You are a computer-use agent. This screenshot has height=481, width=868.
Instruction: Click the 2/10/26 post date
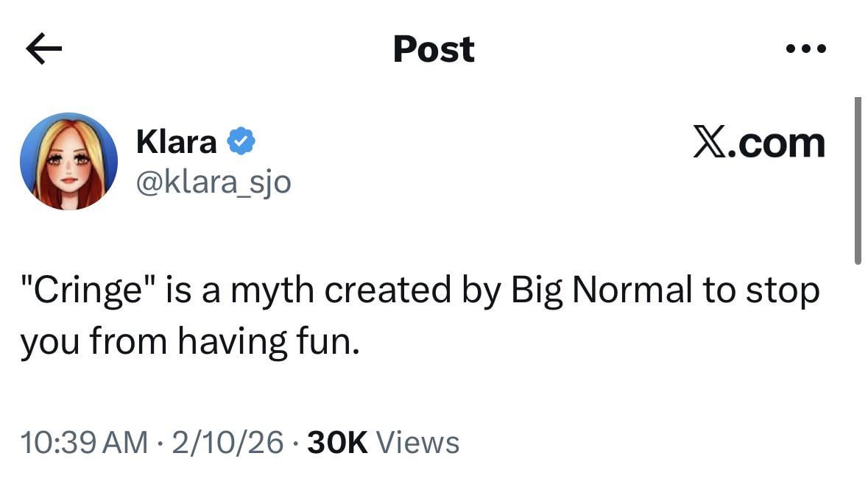point(228,443)
